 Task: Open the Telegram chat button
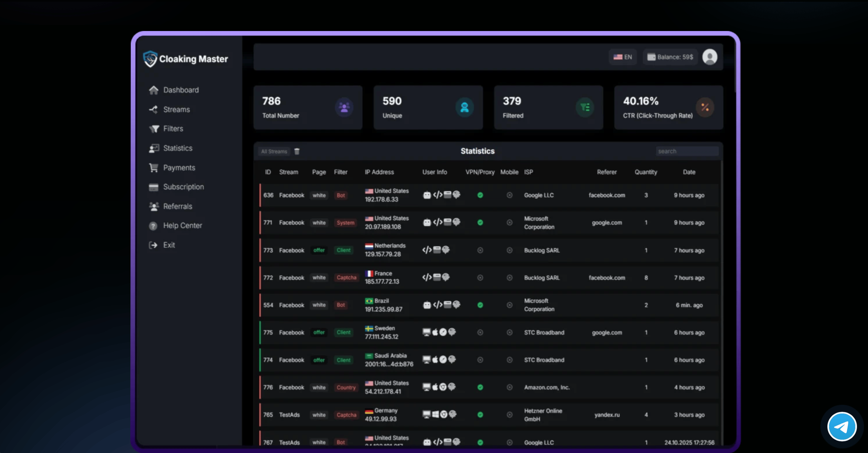coord(842,426)
